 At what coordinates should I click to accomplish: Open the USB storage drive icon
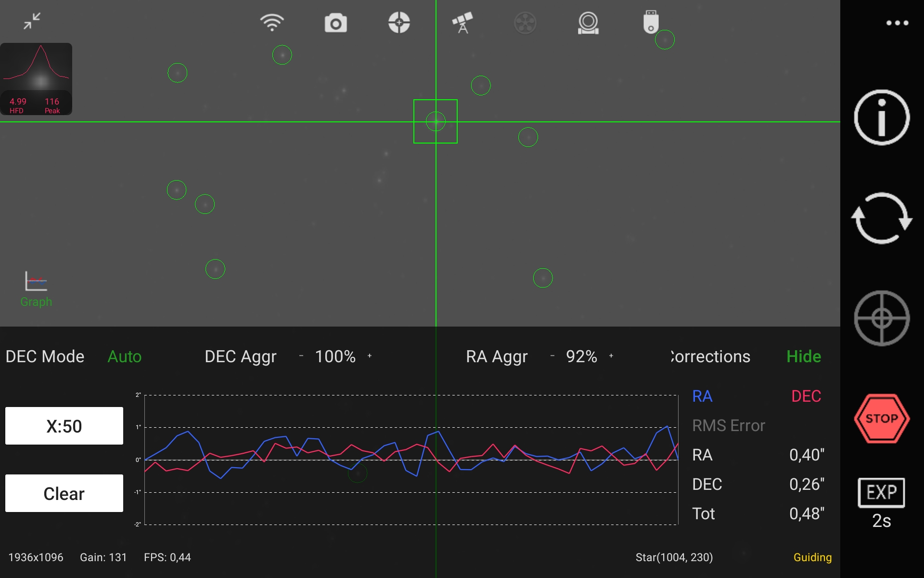coord(651,22)
